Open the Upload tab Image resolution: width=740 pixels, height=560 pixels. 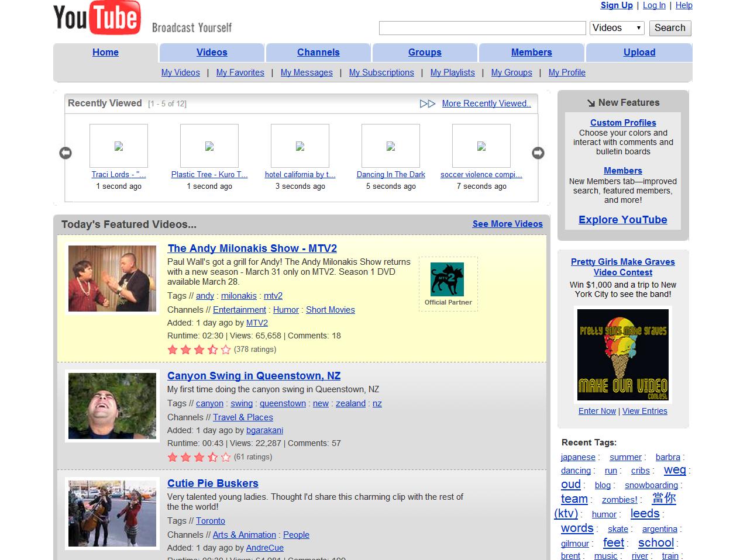coord(639,52)
